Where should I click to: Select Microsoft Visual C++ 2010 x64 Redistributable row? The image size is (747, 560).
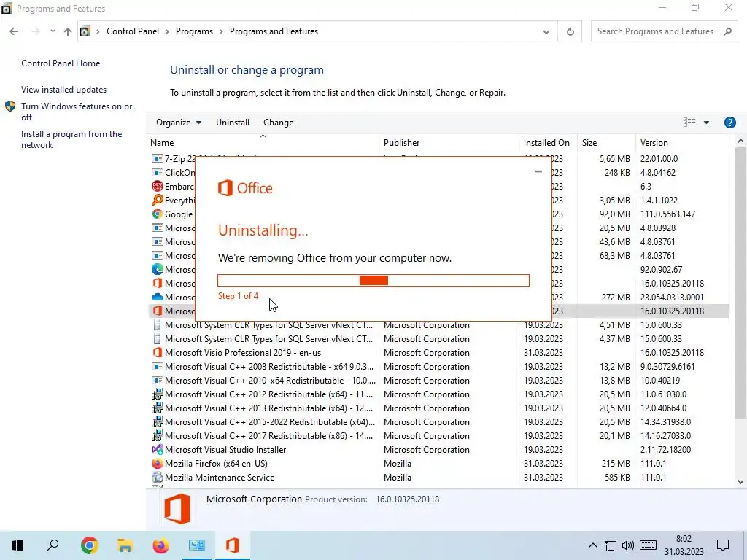[x=438, y=381]
